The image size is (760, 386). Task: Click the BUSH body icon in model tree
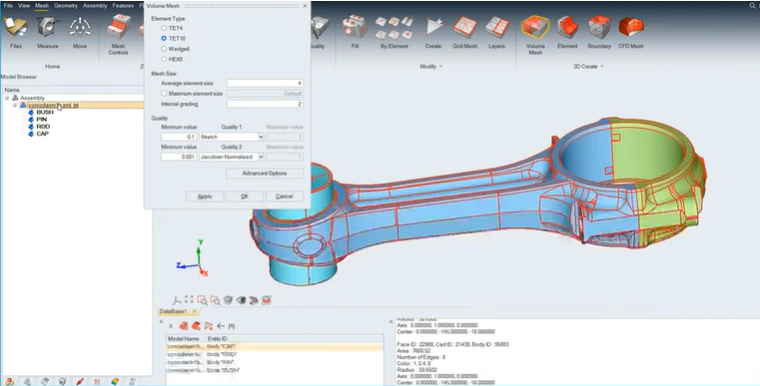click(31, 112)
